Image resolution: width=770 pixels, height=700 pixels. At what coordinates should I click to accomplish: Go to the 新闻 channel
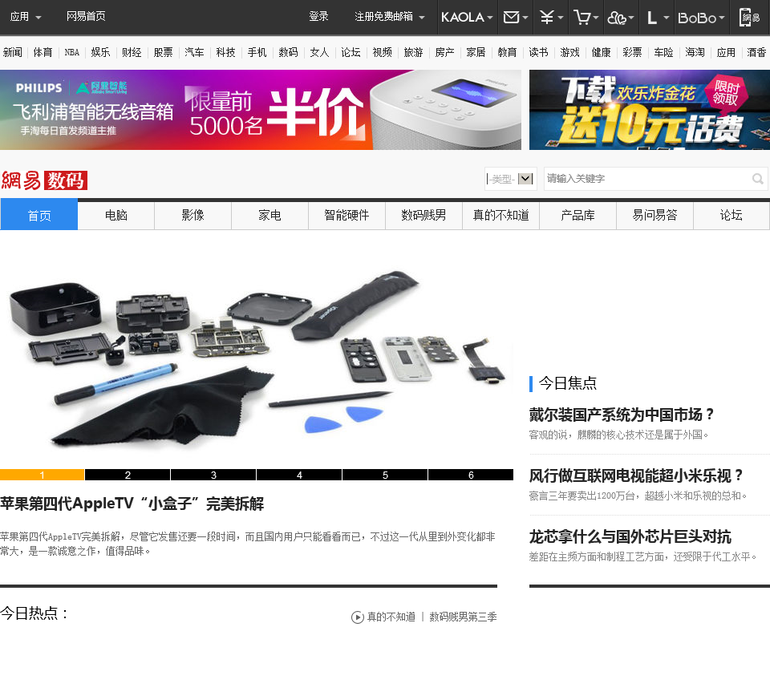pyautogui.click(x=13, y=52)
